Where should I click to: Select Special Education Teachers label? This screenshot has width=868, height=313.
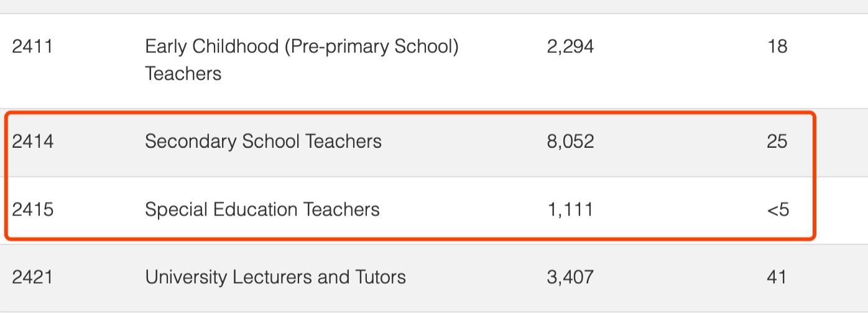pyautogui.click(x=262, y=209)
